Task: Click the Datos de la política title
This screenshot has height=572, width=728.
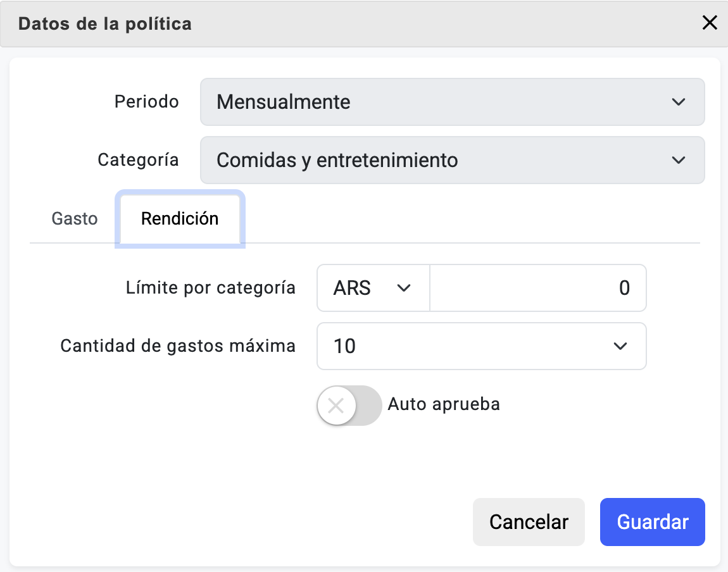Action: 105,24
